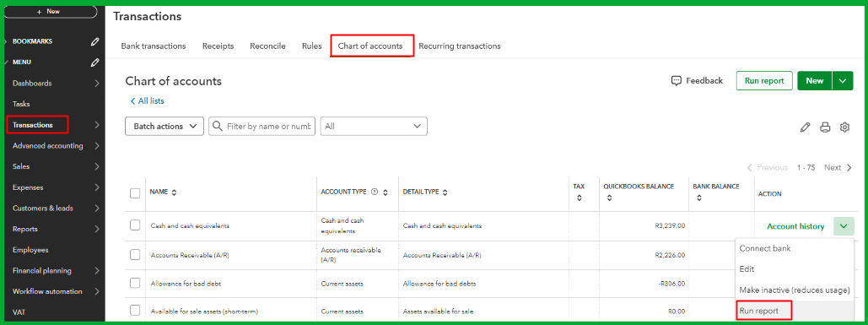Select the Chart of accounts tab
The height and width of the screenshot is (325, 868).
(x=370, y=46)
